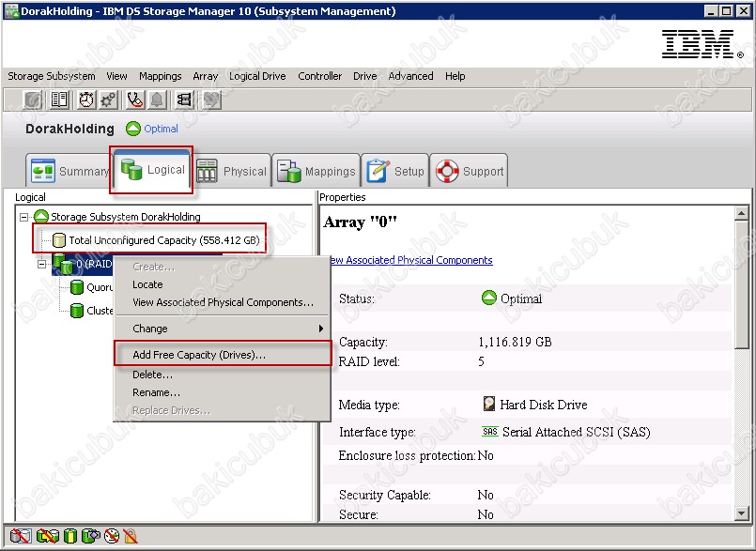
Task: Open the Mappings tab
Action: (x=316, y=171)
